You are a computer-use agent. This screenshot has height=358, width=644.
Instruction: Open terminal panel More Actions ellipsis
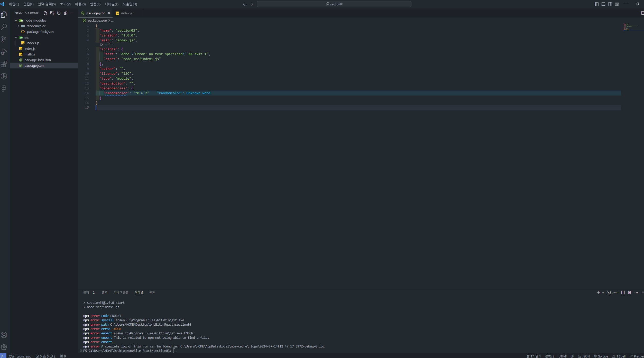(x=636, y=292)
